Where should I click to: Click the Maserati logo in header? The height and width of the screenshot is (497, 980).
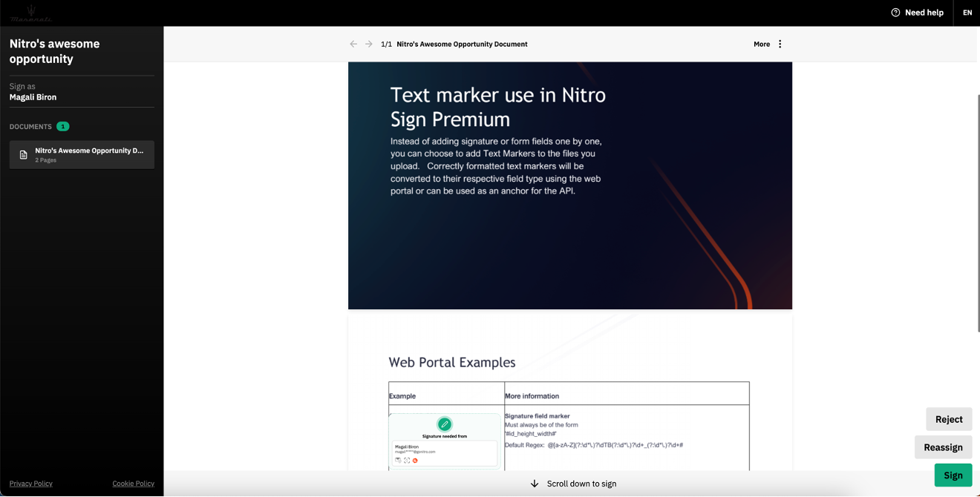(31, 13)
